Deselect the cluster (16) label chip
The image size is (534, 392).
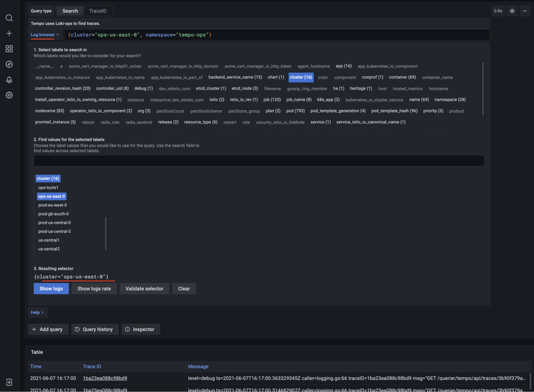click(301, 77)
